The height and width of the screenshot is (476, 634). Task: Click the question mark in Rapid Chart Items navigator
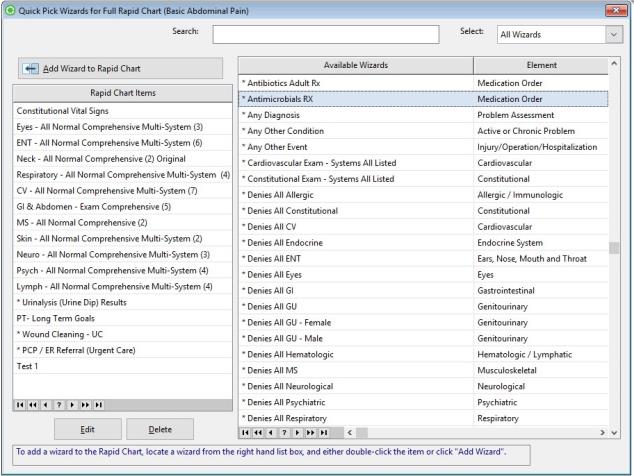(x=59, y=405)
